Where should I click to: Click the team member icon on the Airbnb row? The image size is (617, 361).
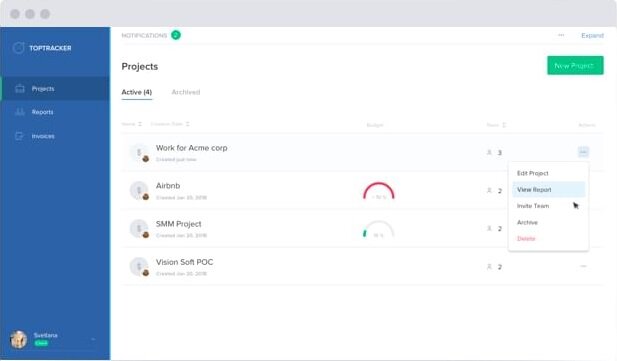(x=489, y=191)
